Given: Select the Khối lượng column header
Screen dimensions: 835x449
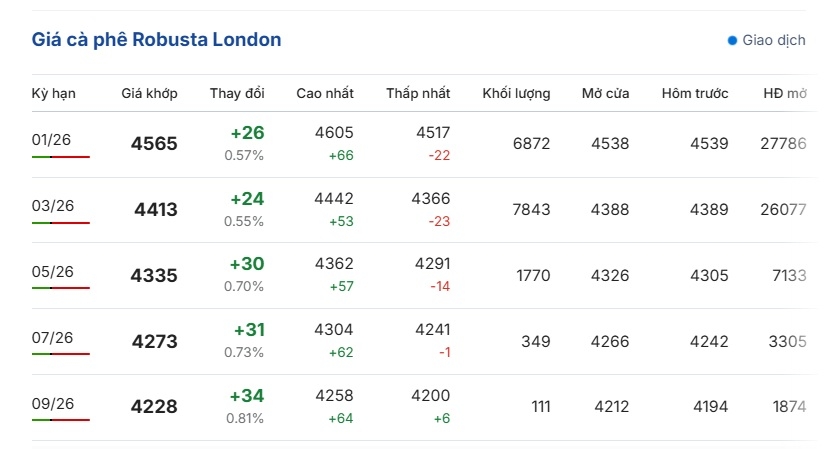Looking at the screenshot, I should 516,94.
